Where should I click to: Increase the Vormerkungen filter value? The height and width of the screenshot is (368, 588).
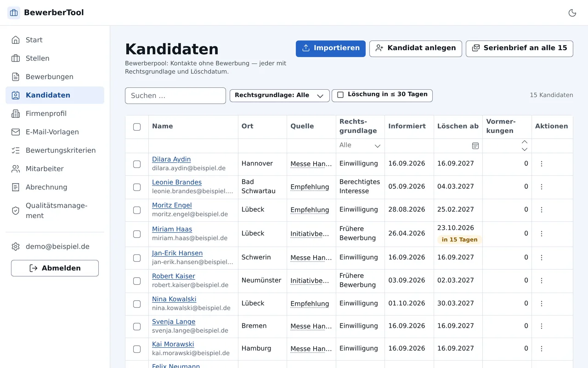tap(525, 142)
